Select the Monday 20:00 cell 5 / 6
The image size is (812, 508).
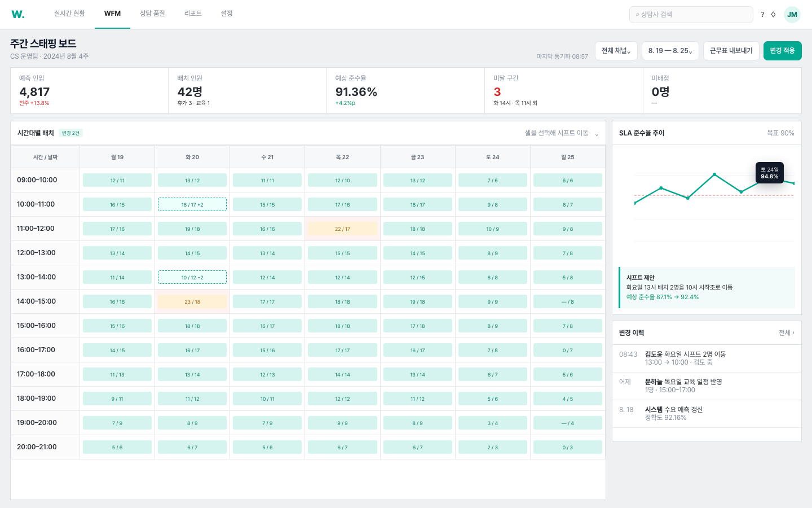click(x=117, y=447)
